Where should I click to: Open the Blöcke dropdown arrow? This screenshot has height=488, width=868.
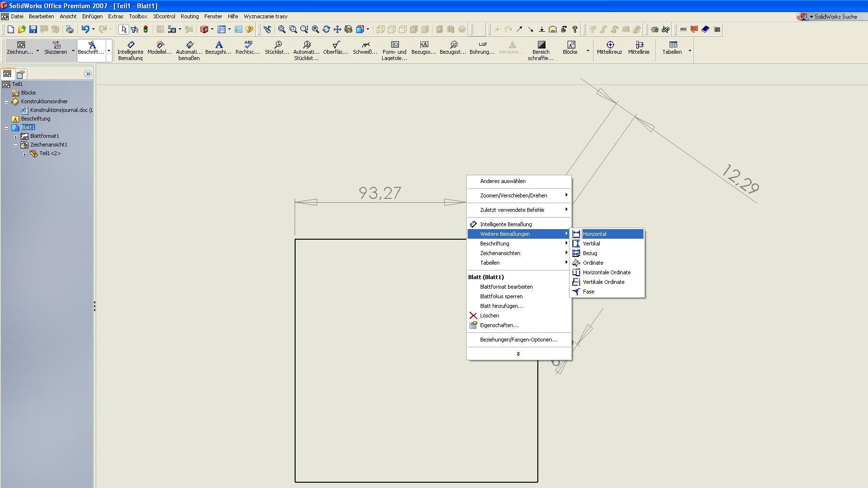587,50
